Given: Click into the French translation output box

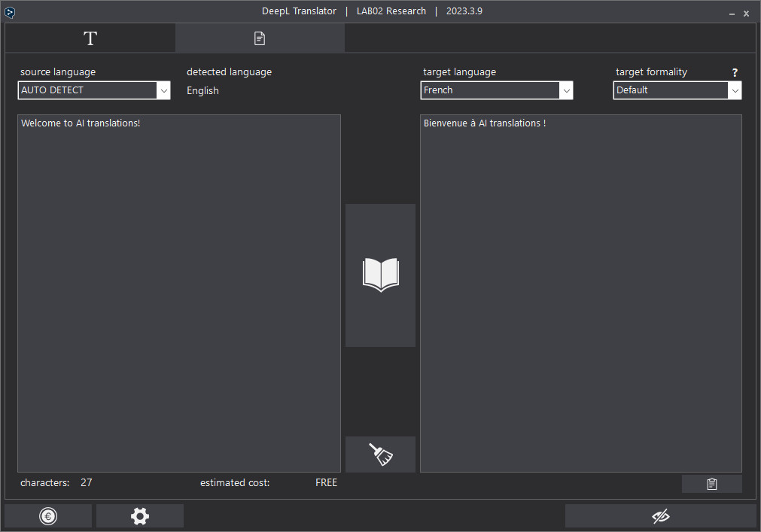Looking at the screenshot, I should (x=581, y=293).
